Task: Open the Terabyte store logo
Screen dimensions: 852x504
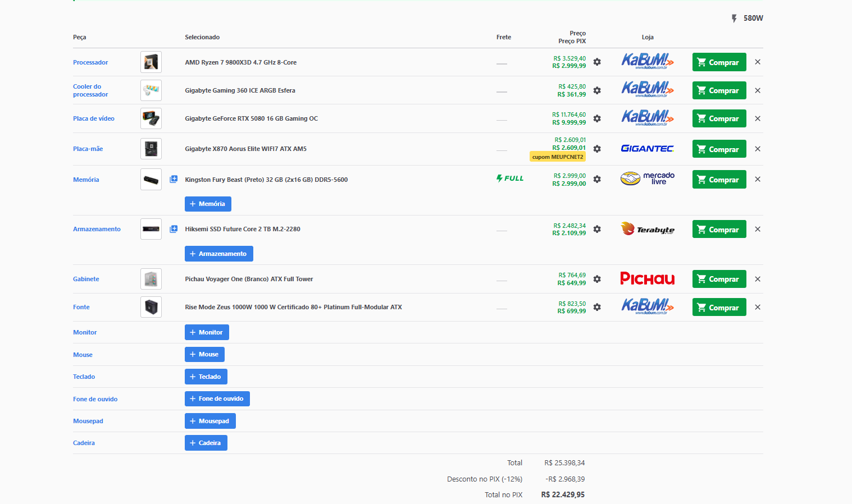Action: (647, 229)
